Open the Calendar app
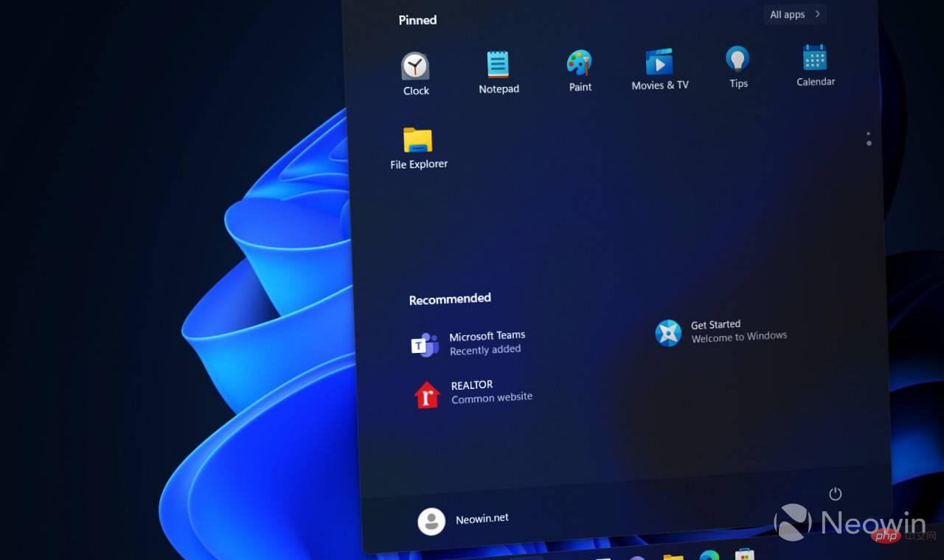This screenshot has height=560, width=944. click(x=815, y=66)
